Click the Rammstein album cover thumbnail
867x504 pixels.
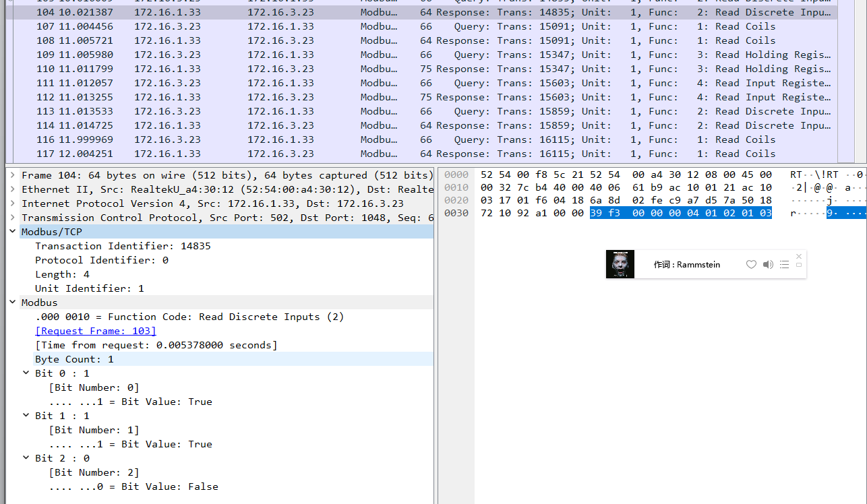[x=620, y=264]
